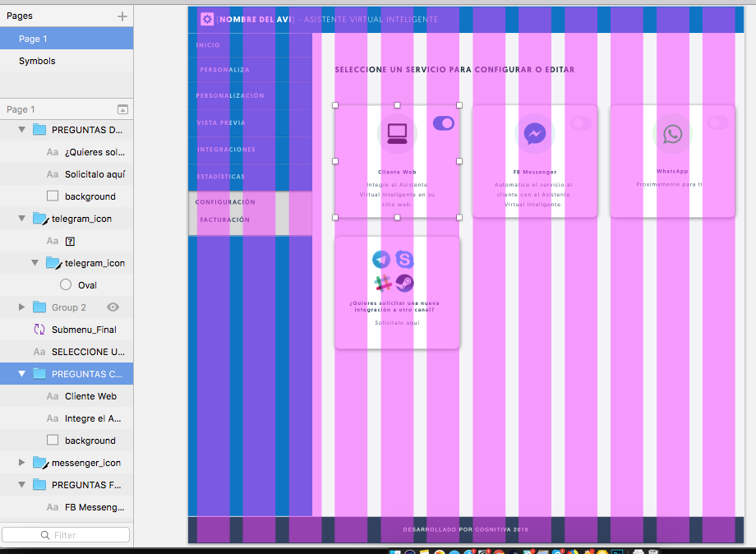Open INICIO in the sidebar menu
Screen dimensions: 756x554
click(x=208, y=45)
